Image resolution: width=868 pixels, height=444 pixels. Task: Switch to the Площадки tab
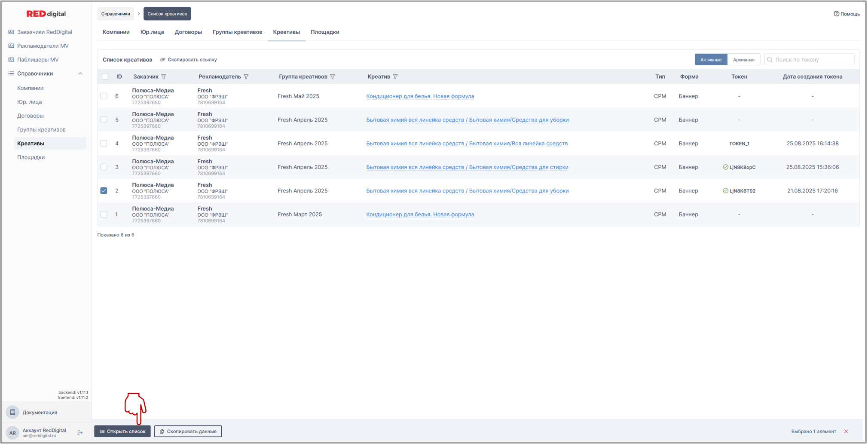(x=325, y=32)
